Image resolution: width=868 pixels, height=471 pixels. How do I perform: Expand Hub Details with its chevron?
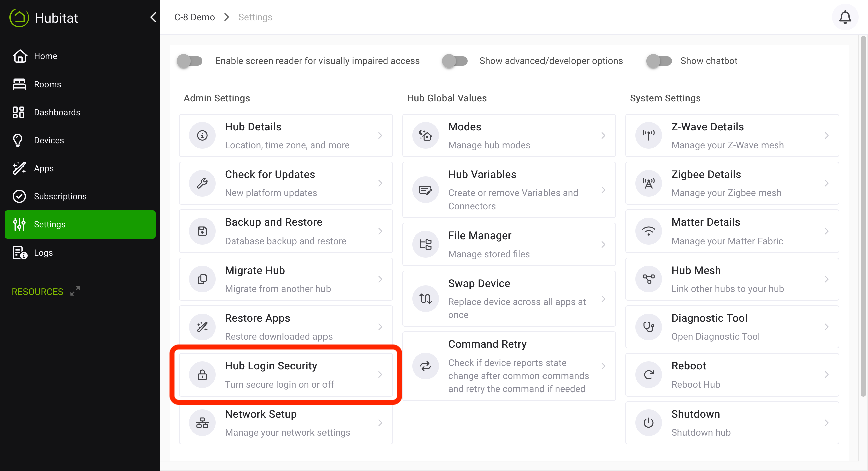click(x=381, y=135)
